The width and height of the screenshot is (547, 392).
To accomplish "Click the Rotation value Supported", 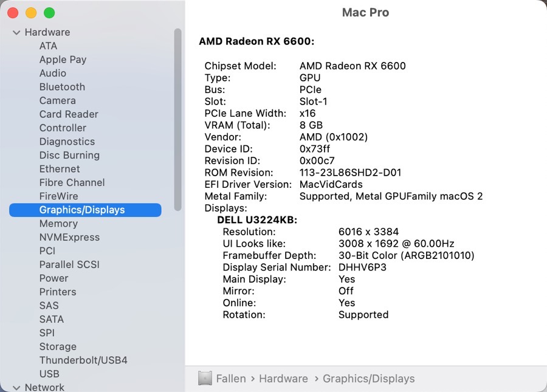I will 363,315.
